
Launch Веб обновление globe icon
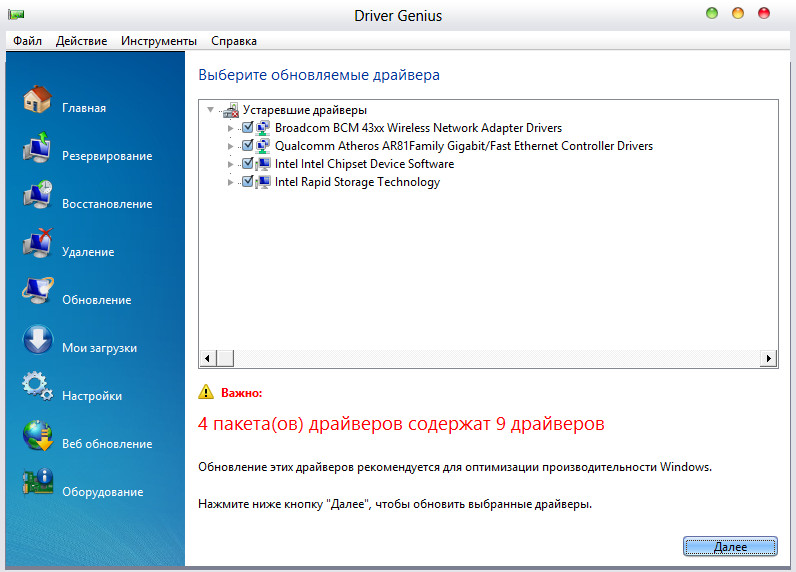pyautogui.click(x=37, y=437)
